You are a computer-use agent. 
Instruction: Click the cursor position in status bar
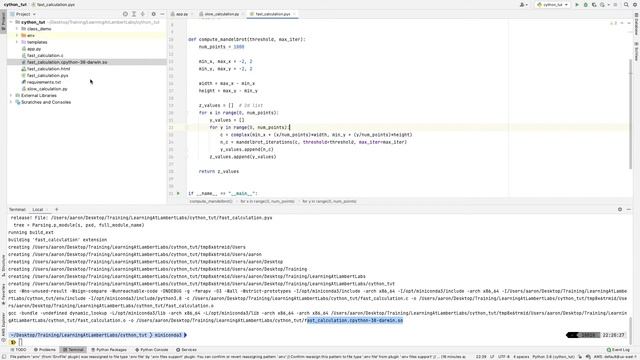[x=480, y=357]
